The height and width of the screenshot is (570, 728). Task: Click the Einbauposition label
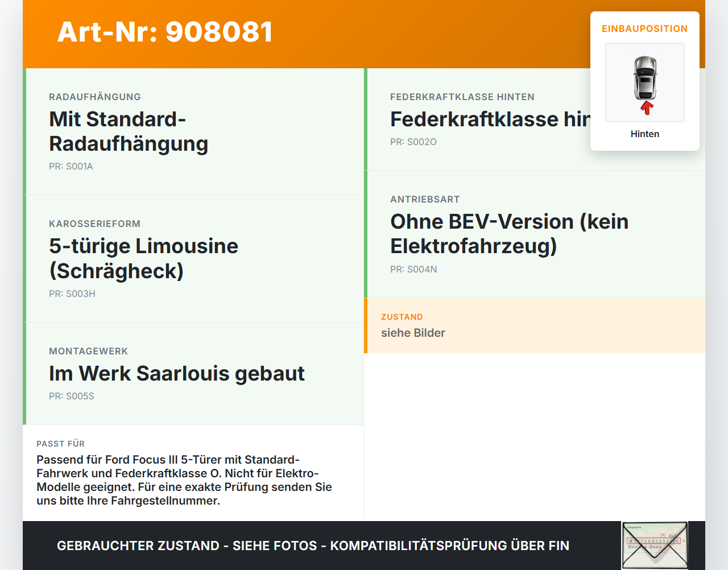coord(645,28)
